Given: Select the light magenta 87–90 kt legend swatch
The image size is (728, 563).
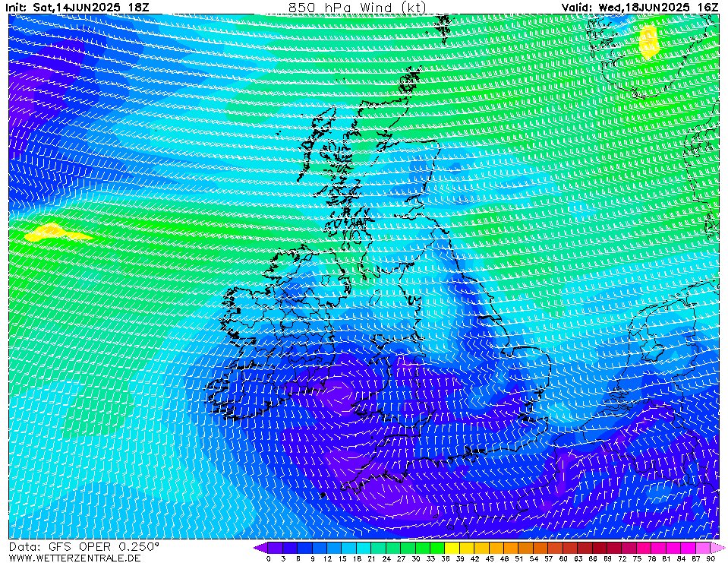Looking at the screenshot, I should click(703, 548).
